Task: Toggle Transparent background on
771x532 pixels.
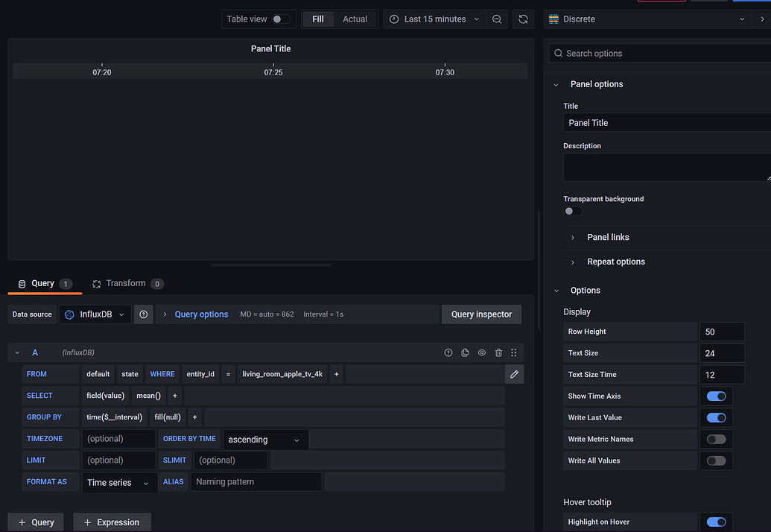Action: [x=572, y=211]
